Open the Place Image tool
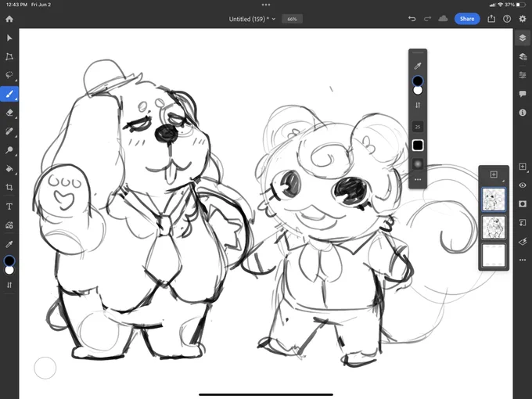This screenshot has width=532, height=399. click(9, 225)
